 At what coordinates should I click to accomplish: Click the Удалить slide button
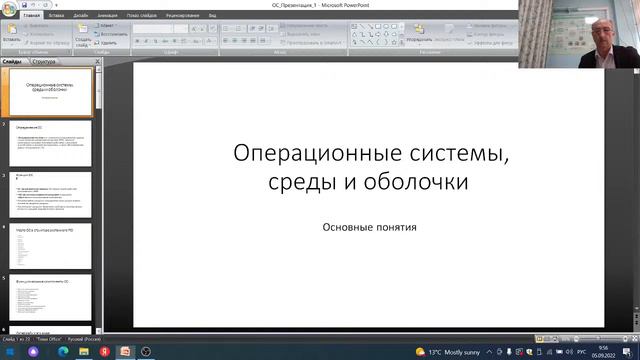pos(106,42)
